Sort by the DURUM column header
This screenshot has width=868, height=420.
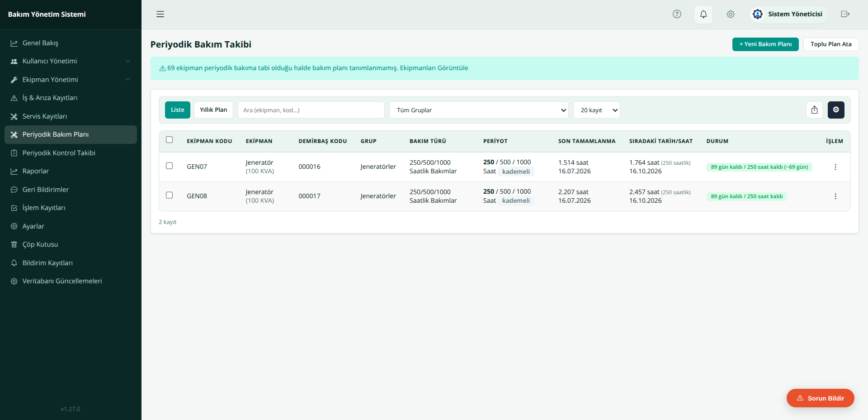717,141
